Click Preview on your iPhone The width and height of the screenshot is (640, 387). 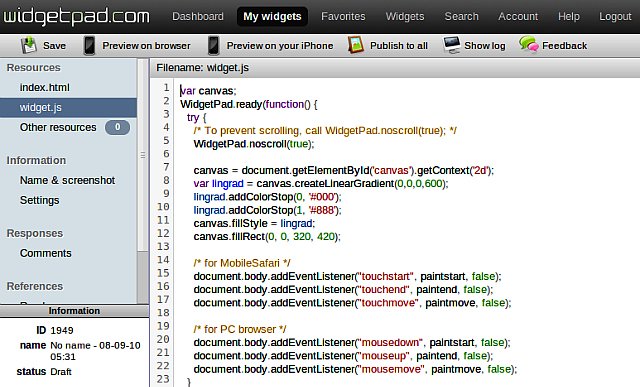pos(280,46)
